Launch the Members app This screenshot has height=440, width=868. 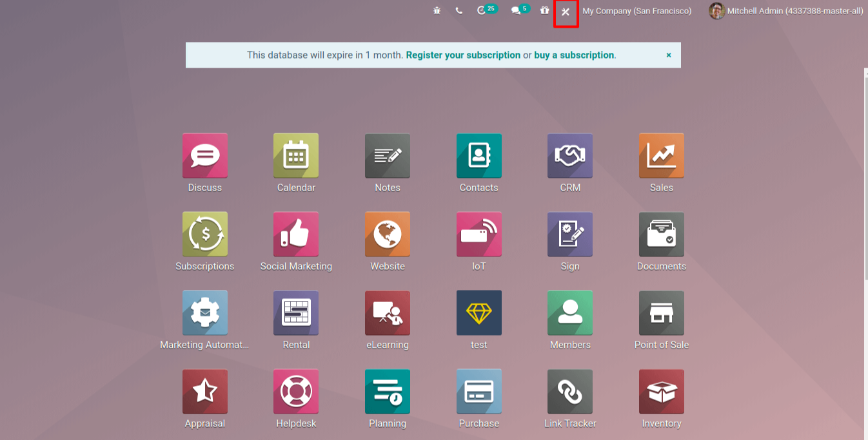point(570,313)
